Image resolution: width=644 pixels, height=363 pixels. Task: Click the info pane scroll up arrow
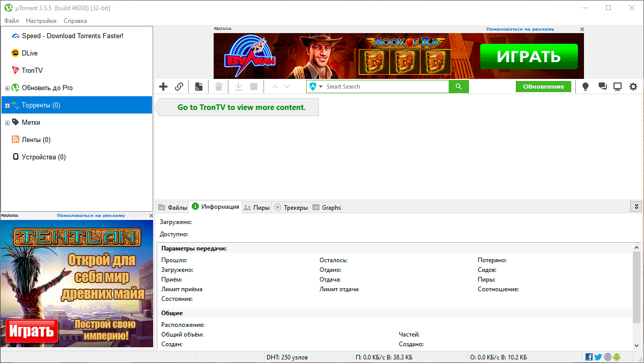point(636,247)
